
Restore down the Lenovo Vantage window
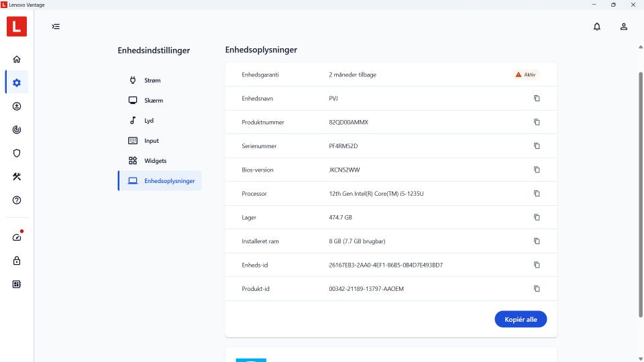[613, 5]
